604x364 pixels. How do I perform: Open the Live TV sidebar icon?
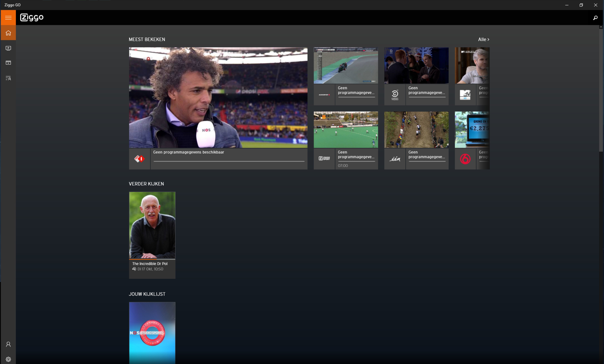[x=8, y=48]
